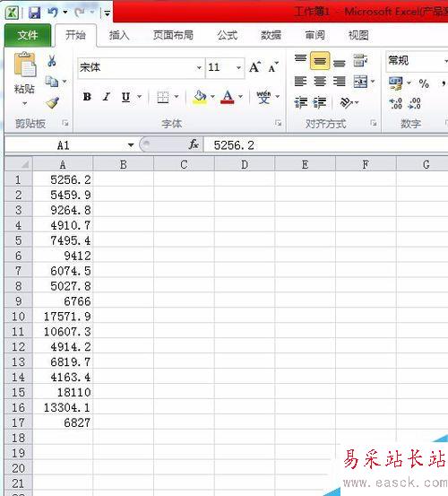
Task: Click the Percent Style icon
Action: tap(424, 83)
